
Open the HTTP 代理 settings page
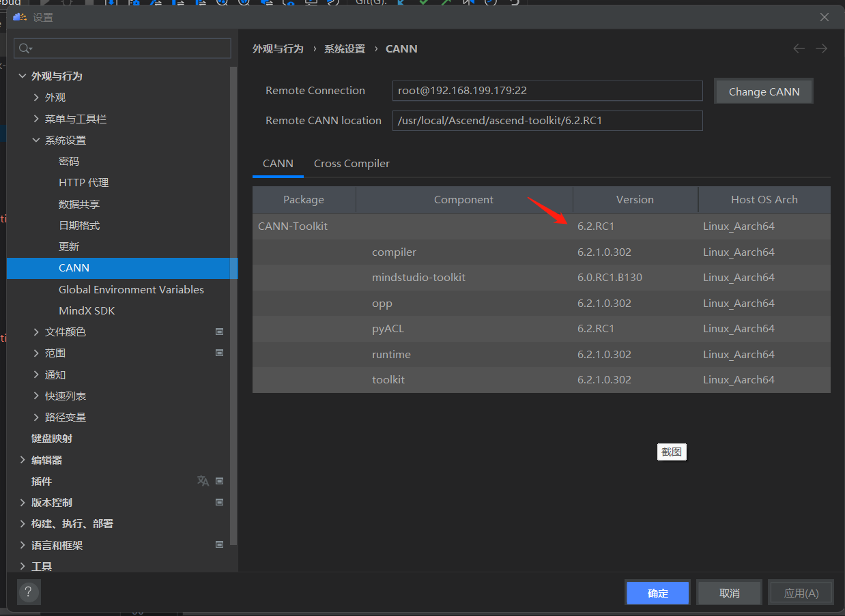(83, 182)
